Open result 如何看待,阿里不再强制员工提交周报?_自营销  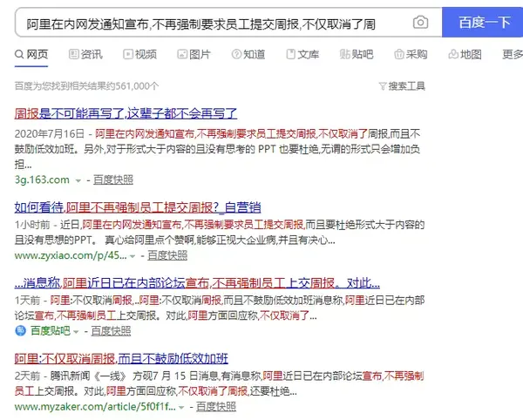pyautogui.click(x=138, y=207)
